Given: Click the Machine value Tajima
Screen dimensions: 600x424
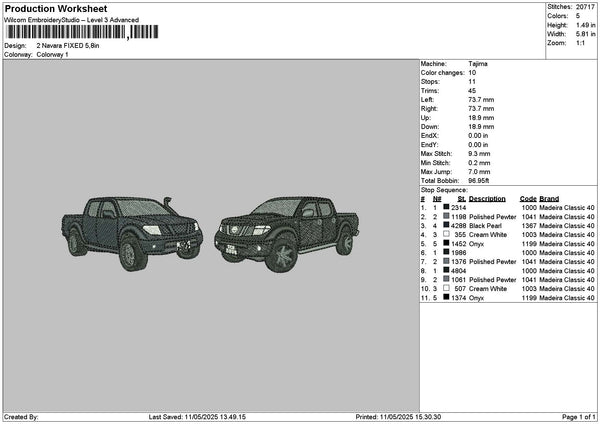Looking at the screenshot, I should 478,64.
